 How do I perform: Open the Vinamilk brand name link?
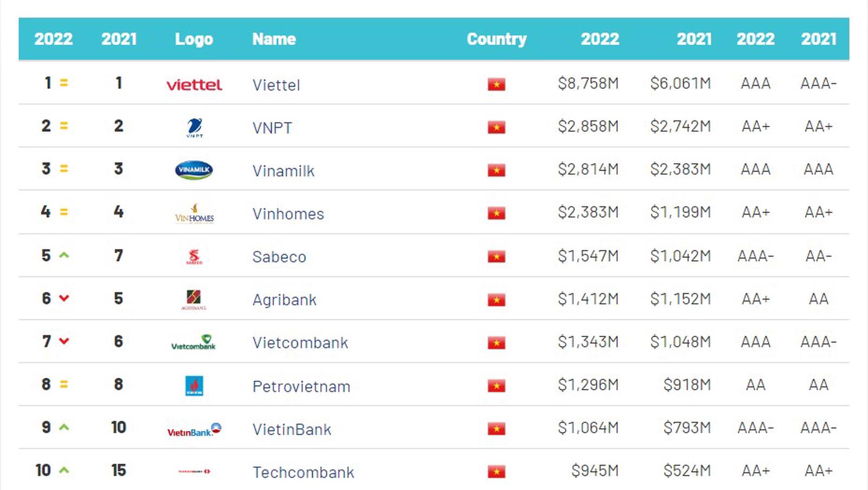[x=283, y=171]
